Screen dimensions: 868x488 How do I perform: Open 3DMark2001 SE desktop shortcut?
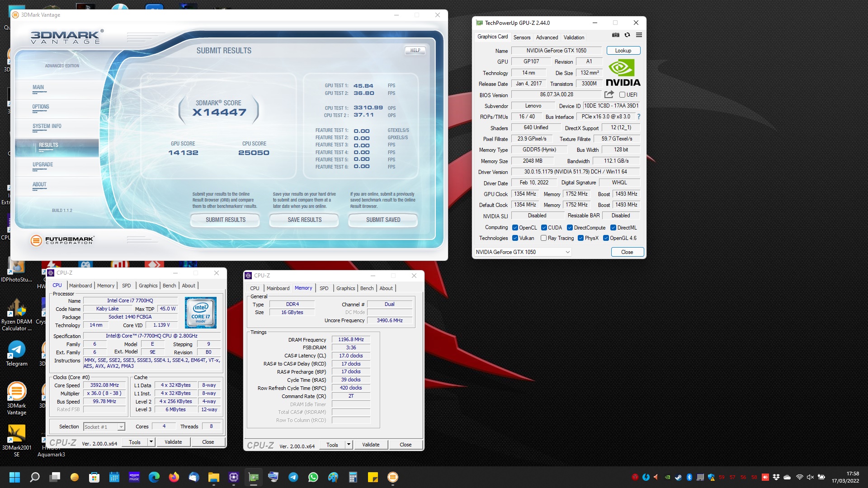pyautogui.click(x=17, y=441)
